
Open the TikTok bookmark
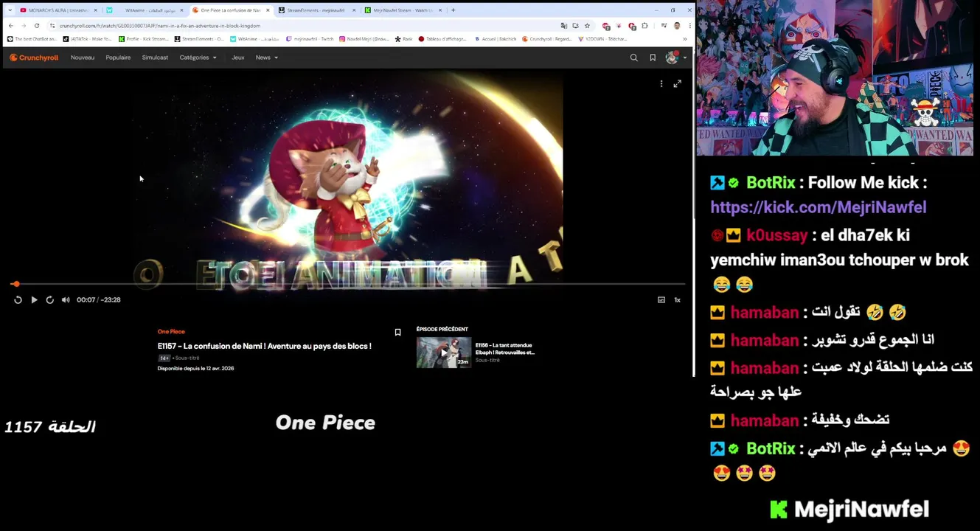pyautogui.click(x=87, y=39)
